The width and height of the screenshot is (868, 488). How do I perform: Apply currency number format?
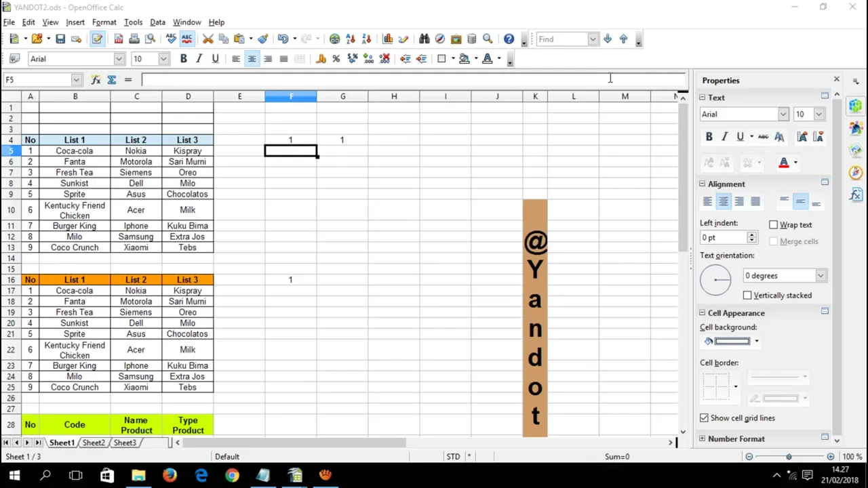click(x=321, y=59)
